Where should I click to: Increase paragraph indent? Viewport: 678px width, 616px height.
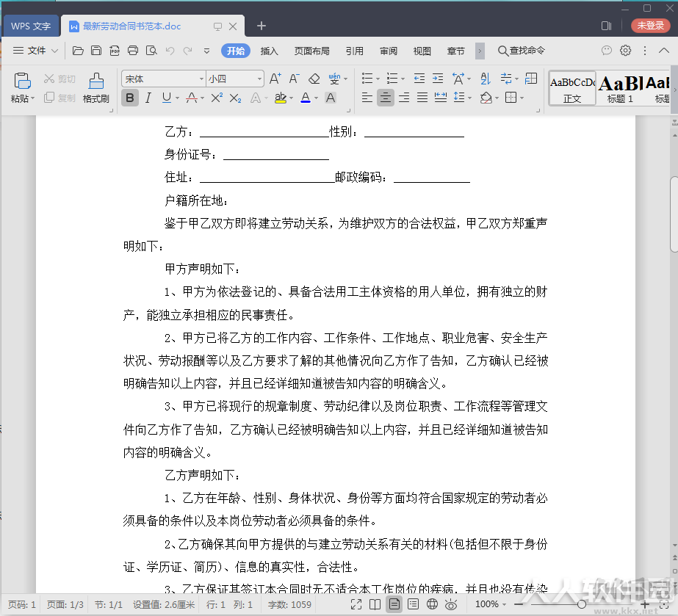tap(438, 79)
